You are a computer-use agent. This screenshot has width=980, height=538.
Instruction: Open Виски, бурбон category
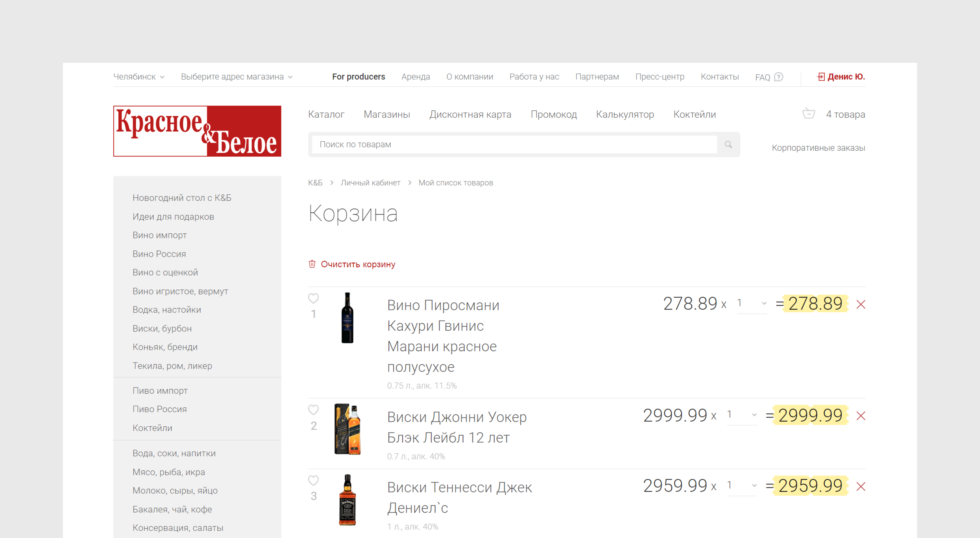[x=162, y=328]
